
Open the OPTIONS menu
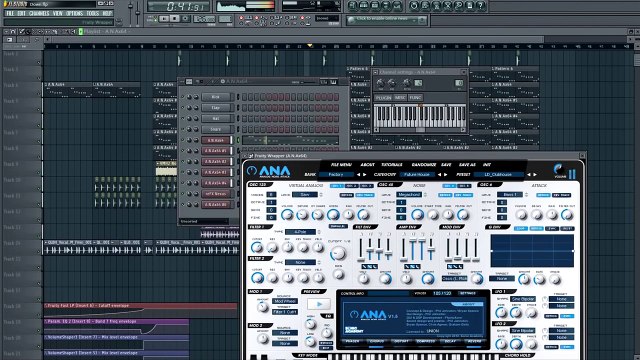pyautogui.click(x=74, y=13)
